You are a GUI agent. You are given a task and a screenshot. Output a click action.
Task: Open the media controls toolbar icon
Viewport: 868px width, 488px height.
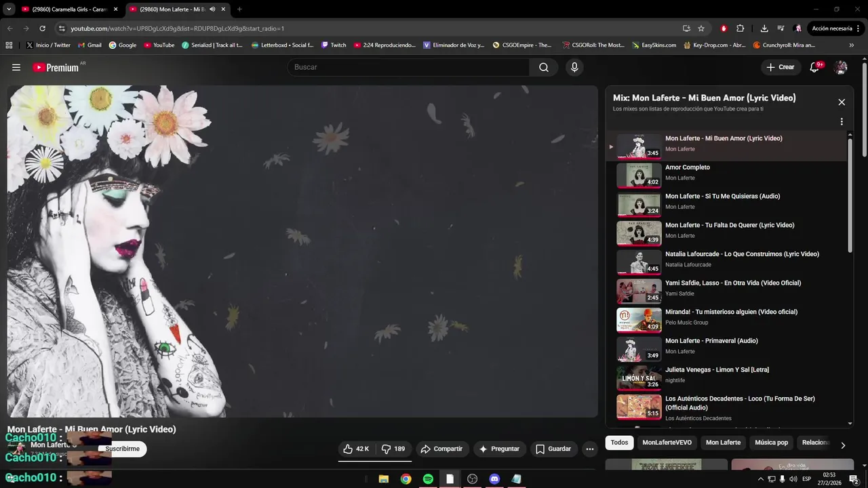click(x=781, y=28)
